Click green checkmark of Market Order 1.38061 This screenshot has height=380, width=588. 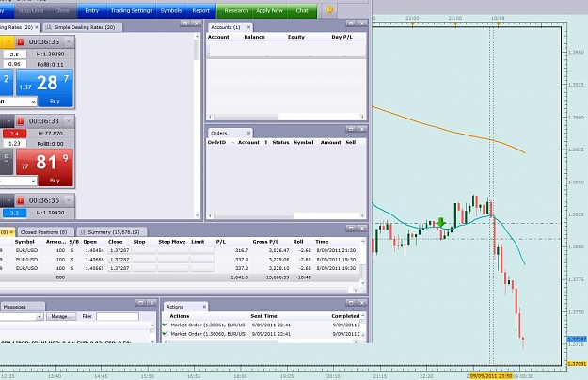click(x=165, y=325)
